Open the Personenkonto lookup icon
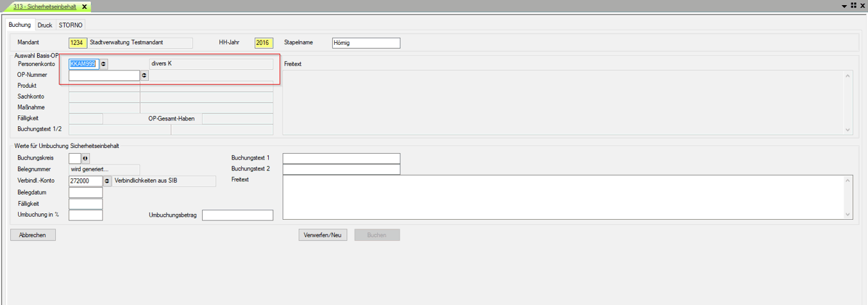This screenshot has height=305, width=868. pos(104,64)
